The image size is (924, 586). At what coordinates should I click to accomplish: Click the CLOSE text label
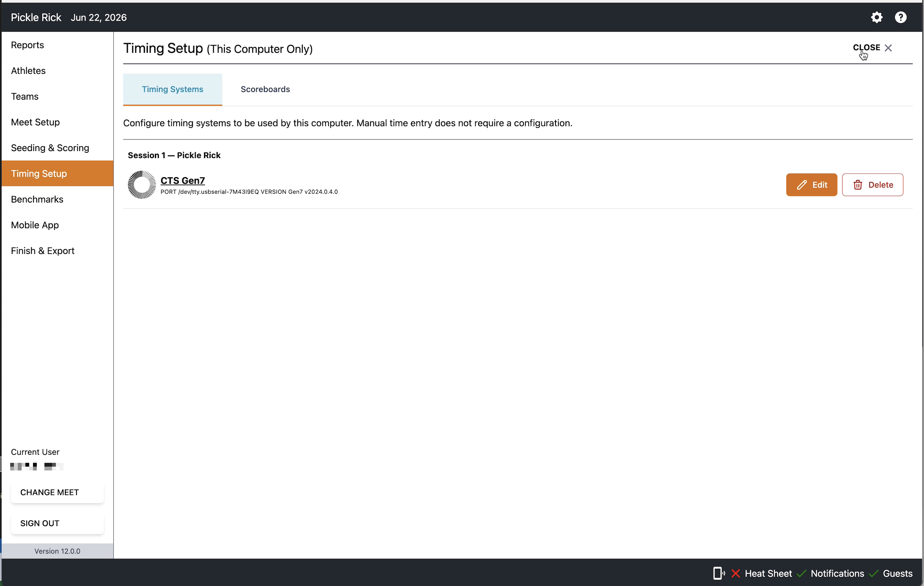coord(866,48)
